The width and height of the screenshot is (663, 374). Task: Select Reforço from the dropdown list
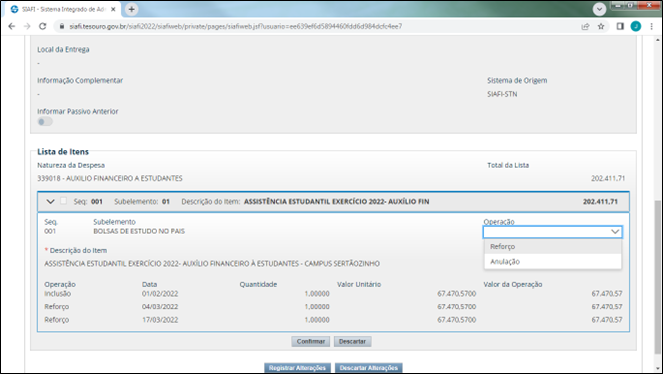pos(553,246)
